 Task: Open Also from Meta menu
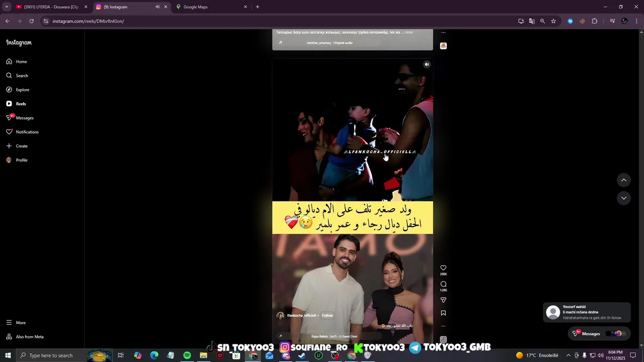pyautogui.click(x=25, y=337)
